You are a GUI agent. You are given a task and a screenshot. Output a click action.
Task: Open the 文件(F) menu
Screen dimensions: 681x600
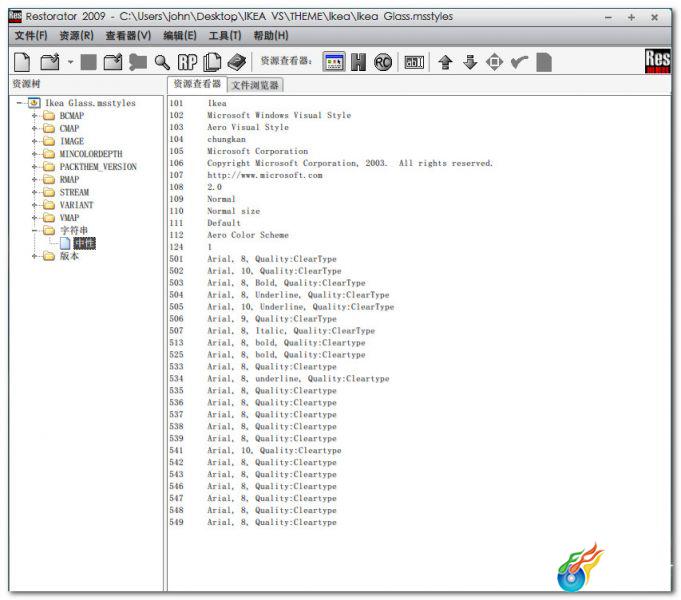click(x=31, y=36)
